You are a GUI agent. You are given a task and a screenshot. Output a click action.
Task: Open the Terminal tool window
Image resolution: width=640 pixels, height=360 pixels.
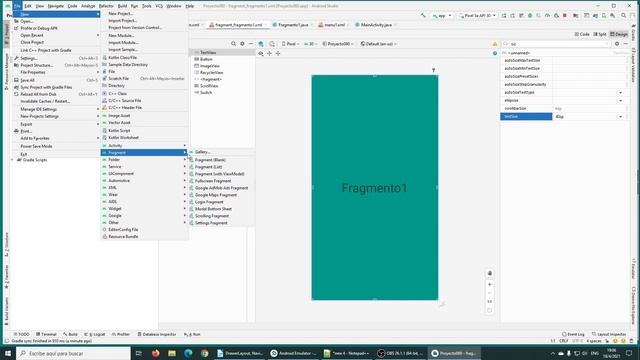pyautogui.click(x=46, y=334)
